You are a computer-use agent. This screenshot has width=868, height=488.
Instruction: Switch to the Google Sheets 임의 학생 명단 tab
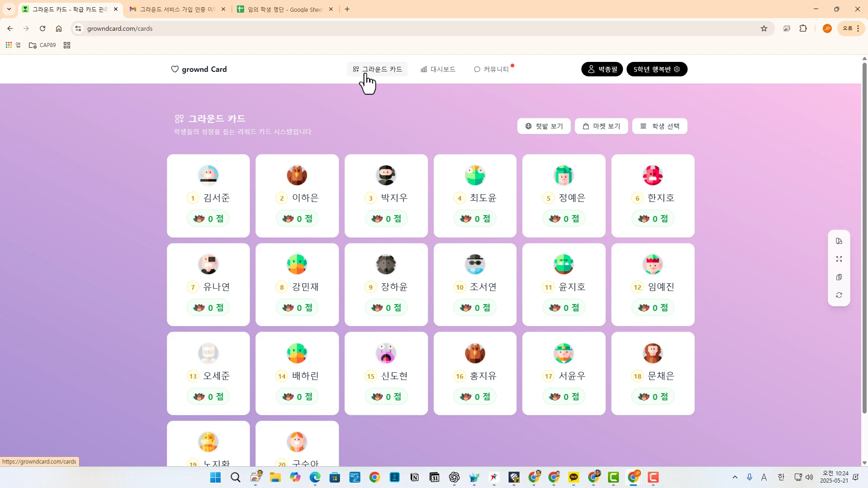click(x=285, y=9)
